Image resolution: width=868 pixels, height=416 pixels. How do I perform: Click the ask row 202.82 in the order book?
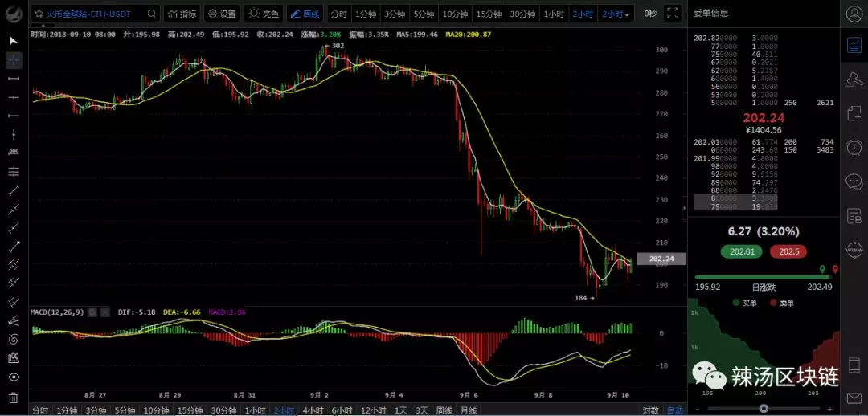point(764,39)
